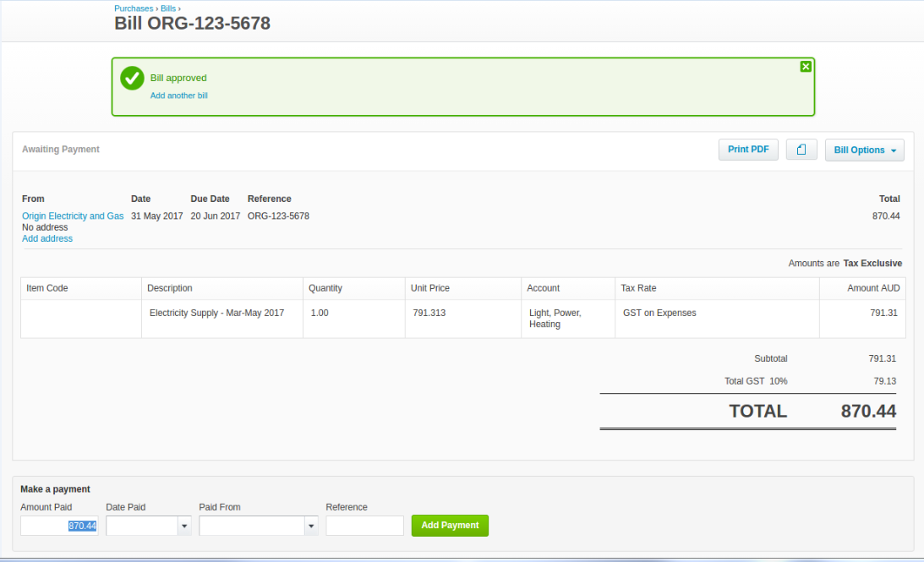Click inside the Paid From field
Screen dimensions: 924x562
pyautogui.click(x=249, y=525)
